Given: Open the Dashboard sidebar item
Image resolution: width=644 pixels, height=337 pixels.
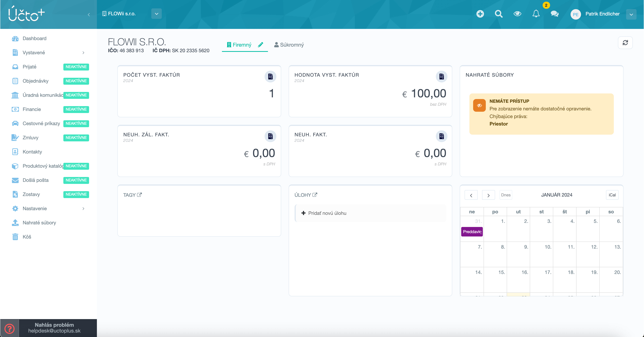Looking at the screenshot, I should pyautogui.click(x=34, y=39).
